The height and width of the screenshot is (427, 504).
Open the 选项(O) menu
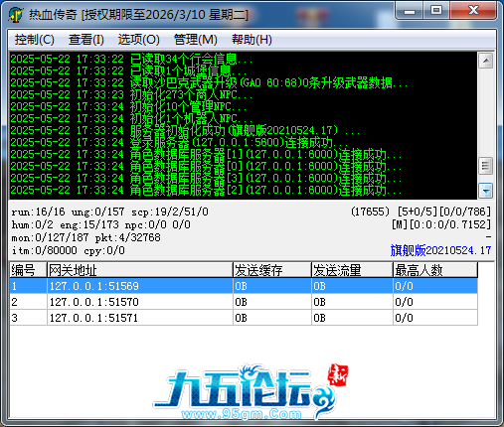[139, 40]
